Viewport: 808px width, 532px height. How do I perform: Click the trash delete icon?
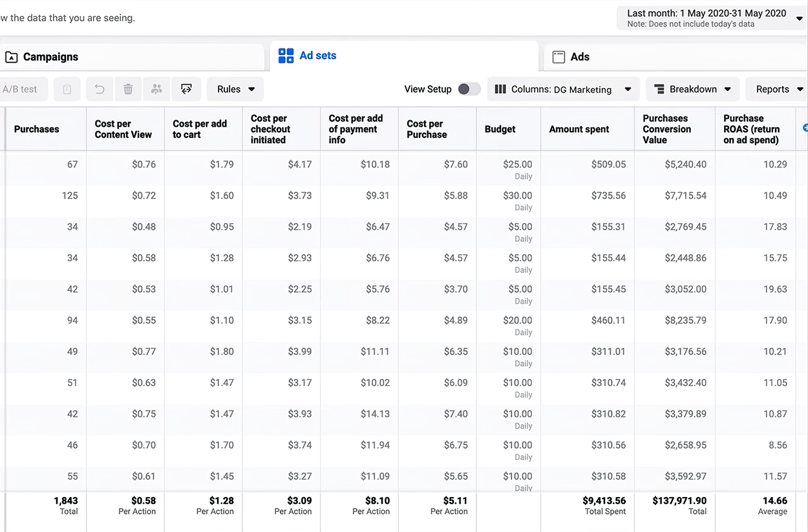(x=128, y=89)
